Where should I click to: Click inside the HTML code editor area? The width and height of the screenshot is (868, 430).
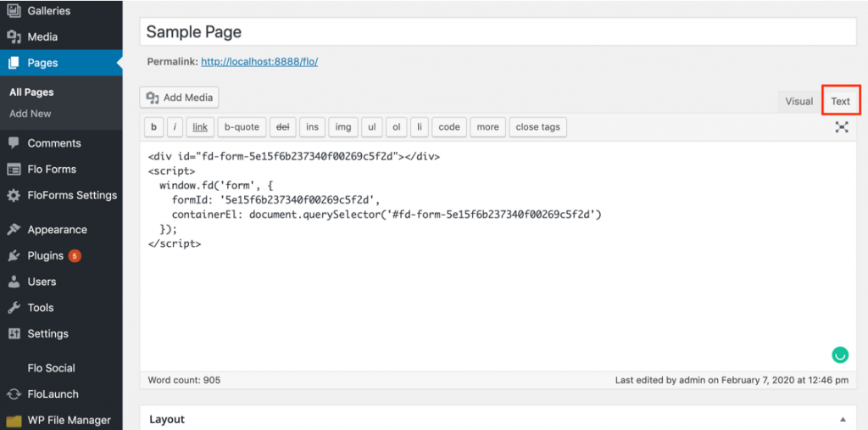pyautogui.click(x=498, y=255)
